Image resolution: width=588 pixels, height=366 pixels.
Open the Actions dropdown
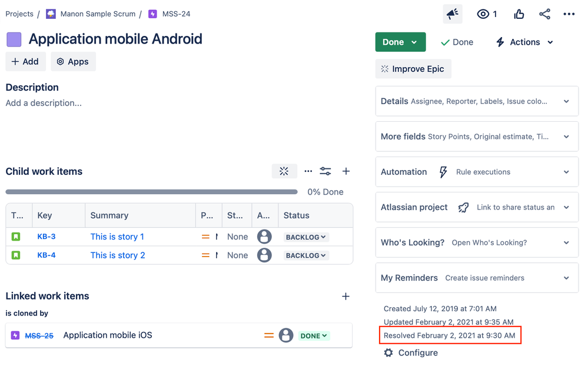[x=524, y=42]
